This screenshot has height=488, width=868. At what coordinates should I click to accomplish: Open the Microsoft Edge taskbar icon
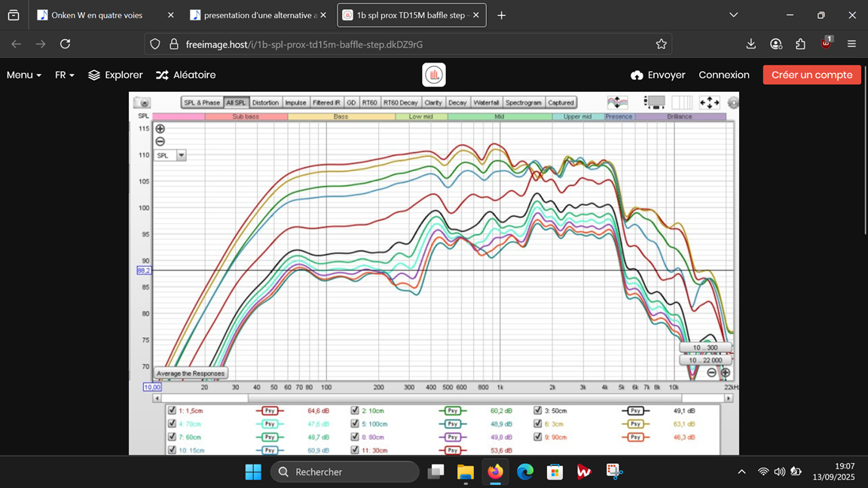coord(524,472)
